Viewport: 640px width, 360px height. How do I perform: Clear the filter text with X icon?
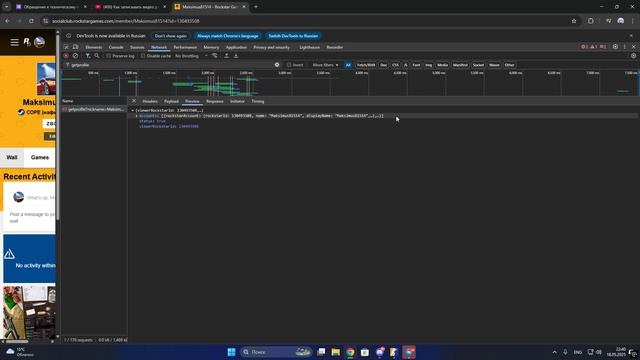277,65
